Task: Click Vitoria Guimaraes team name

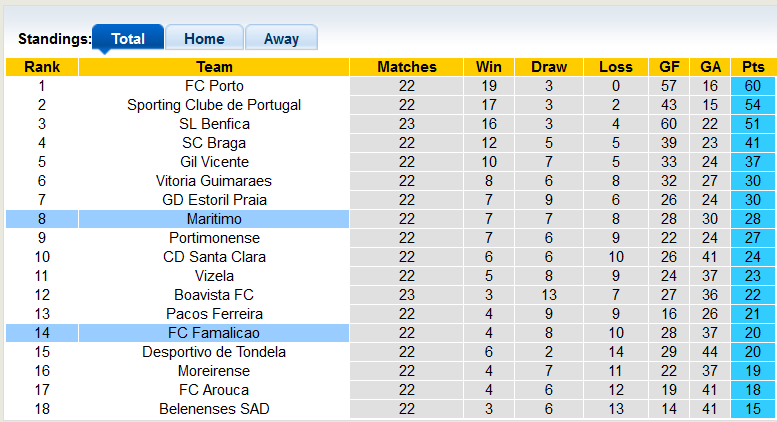Action: tap(214, 181)
